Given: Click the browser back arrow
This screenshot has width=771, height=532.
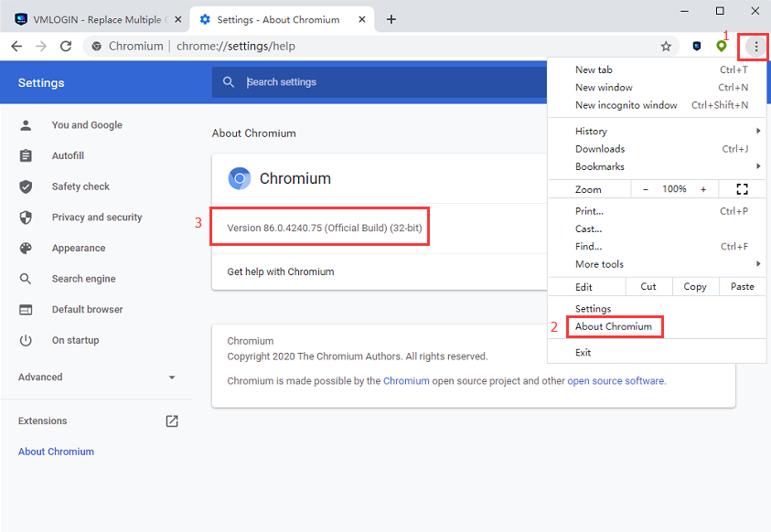Looking at the screenshot, I should click(x=16, y=47).
